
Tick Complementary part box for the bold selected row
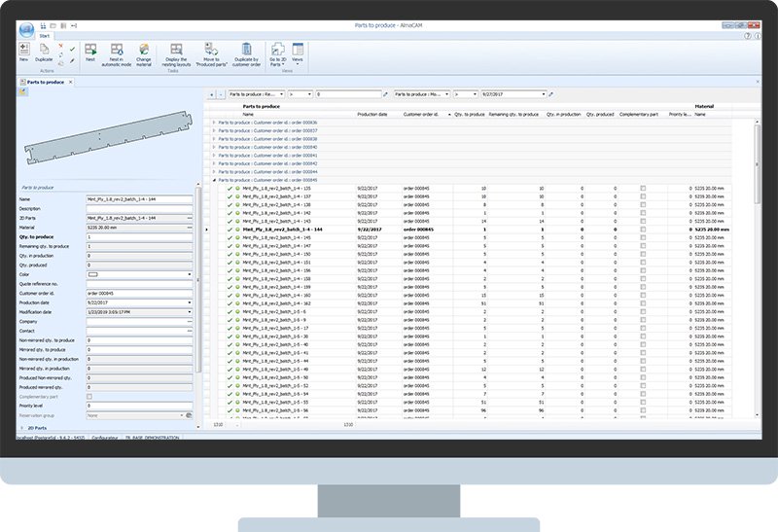[x=643, y=230]
